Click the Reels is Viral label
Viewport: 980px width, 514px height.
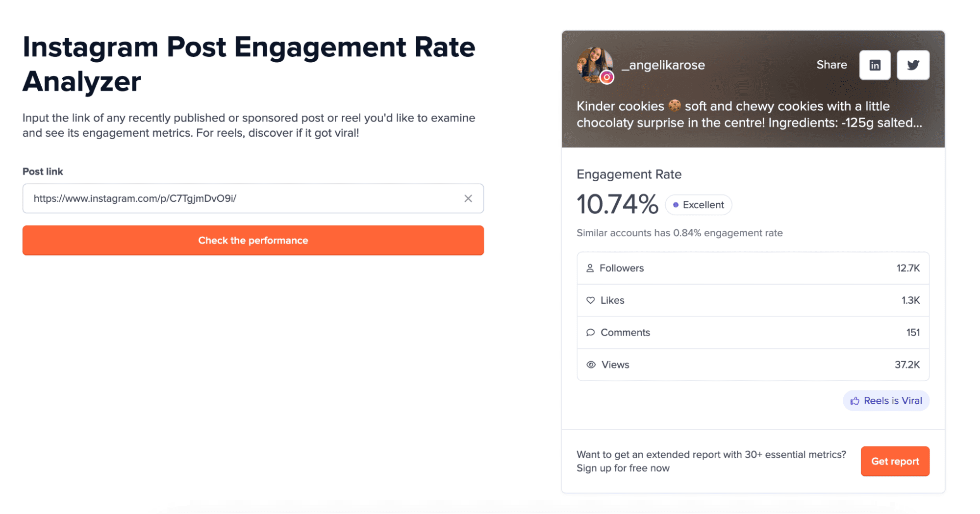coord(892,401)
